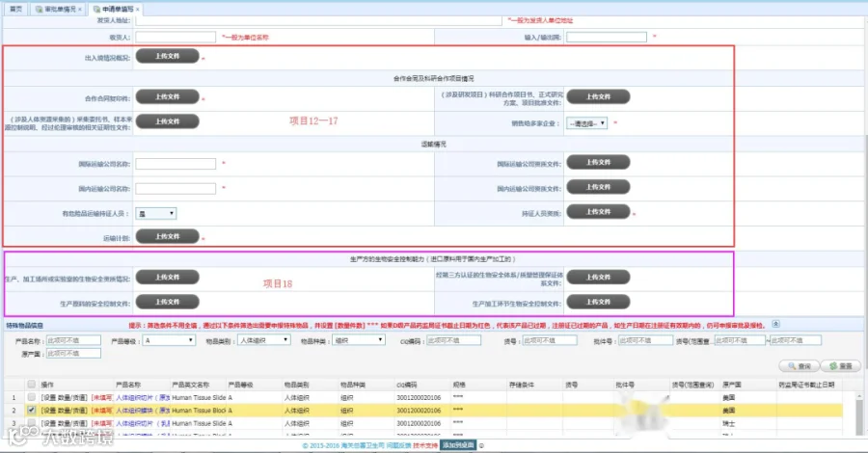Open the 有危险品运输持证人员 dropdown
Image resolution: width=868 pixels, height=453 pixels.
[156, 214]
